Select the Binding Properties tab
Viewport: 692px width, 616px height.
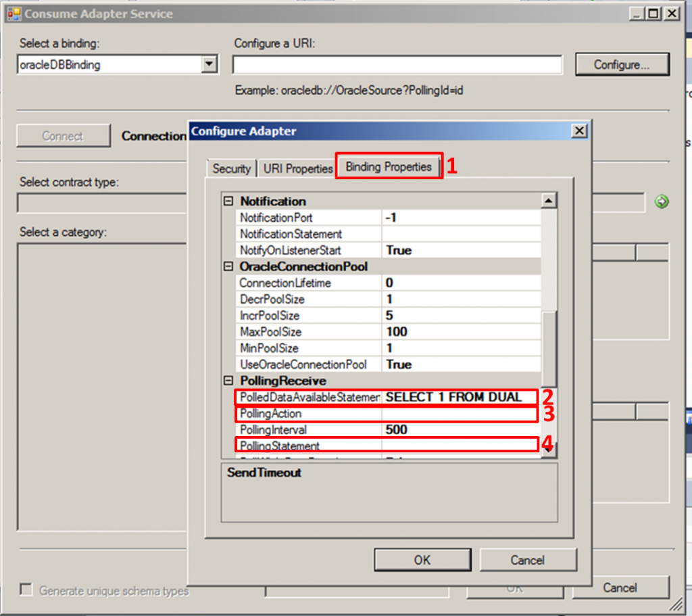click(389, 166)
